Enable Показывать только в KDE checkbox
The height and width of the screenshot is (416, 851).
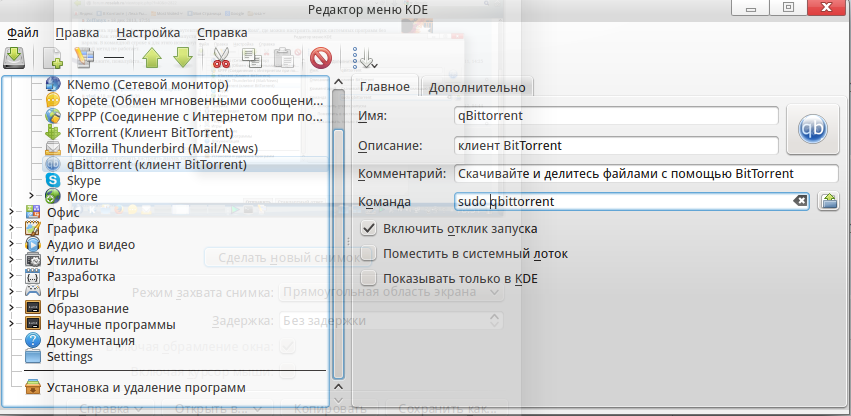(369, 279)
